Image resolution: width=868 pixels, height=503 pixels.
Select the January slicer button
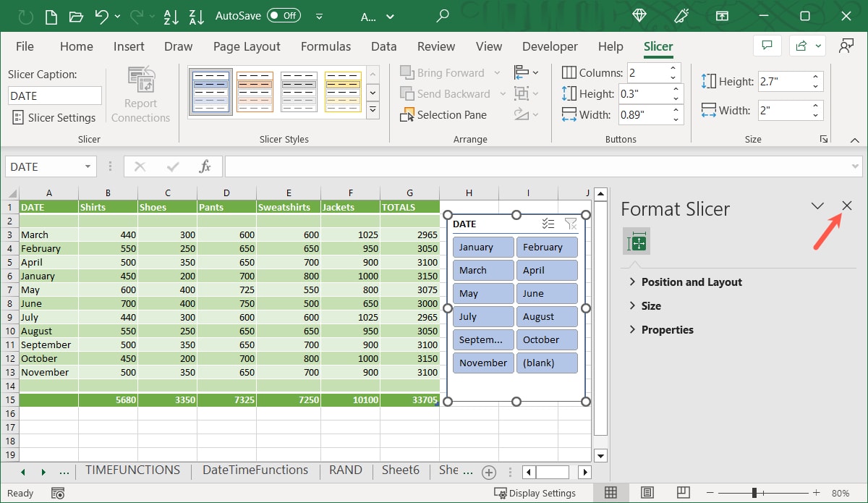pyautogui.click(x=483, y=248)
